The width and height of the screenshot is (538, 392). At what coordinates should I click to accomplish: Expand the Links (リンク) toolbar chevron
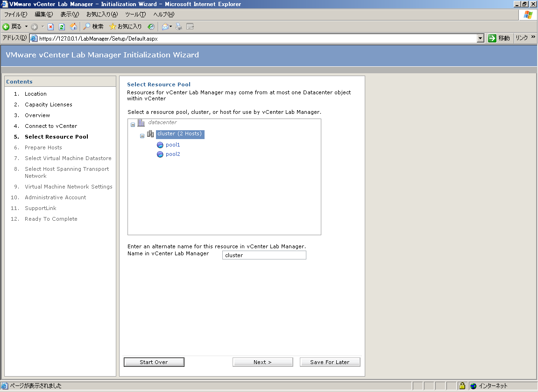[x=533, y=37]
